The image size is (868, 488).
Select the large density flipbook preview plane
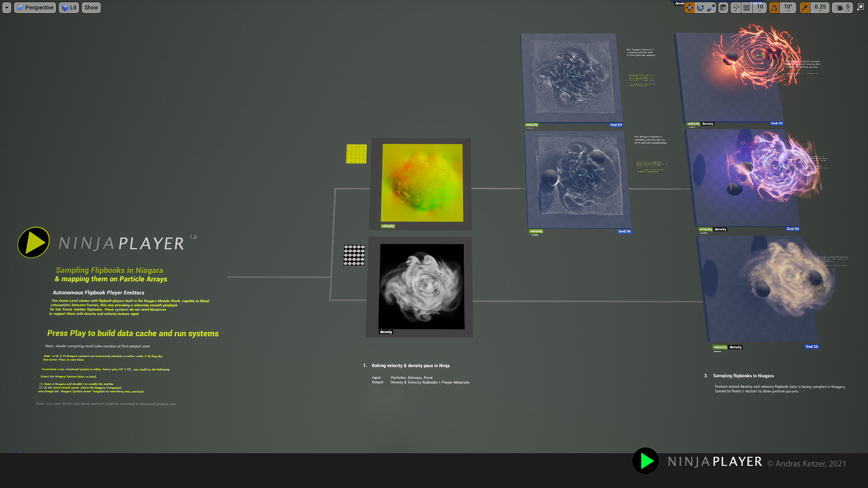[421, 286]
